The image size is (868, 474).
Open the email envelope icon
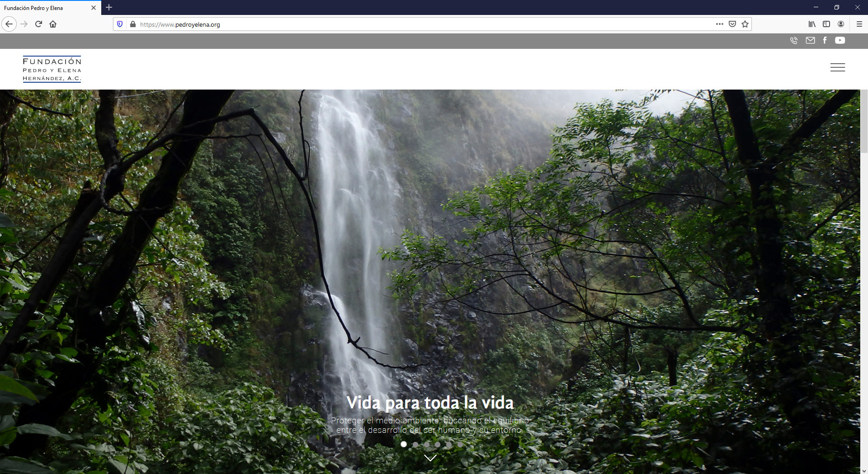[x=810, y=41]
